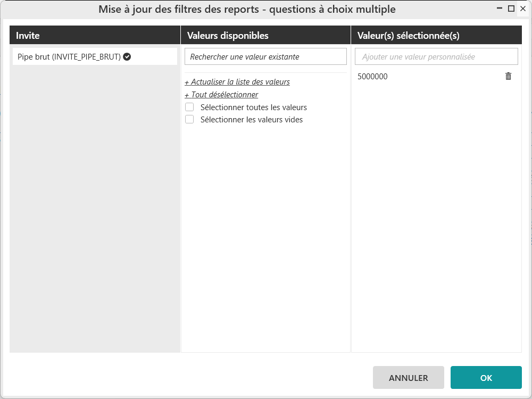Click the 'Sélectionner les valeurs vides' label text

251,120
